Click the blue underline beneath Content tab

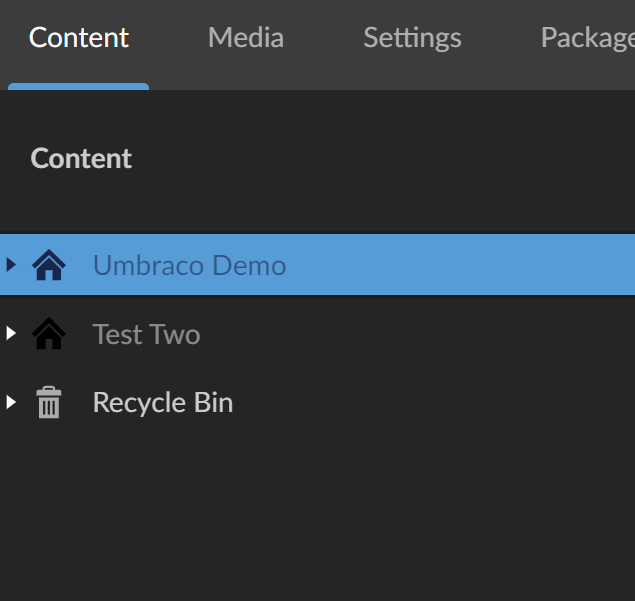79,87
